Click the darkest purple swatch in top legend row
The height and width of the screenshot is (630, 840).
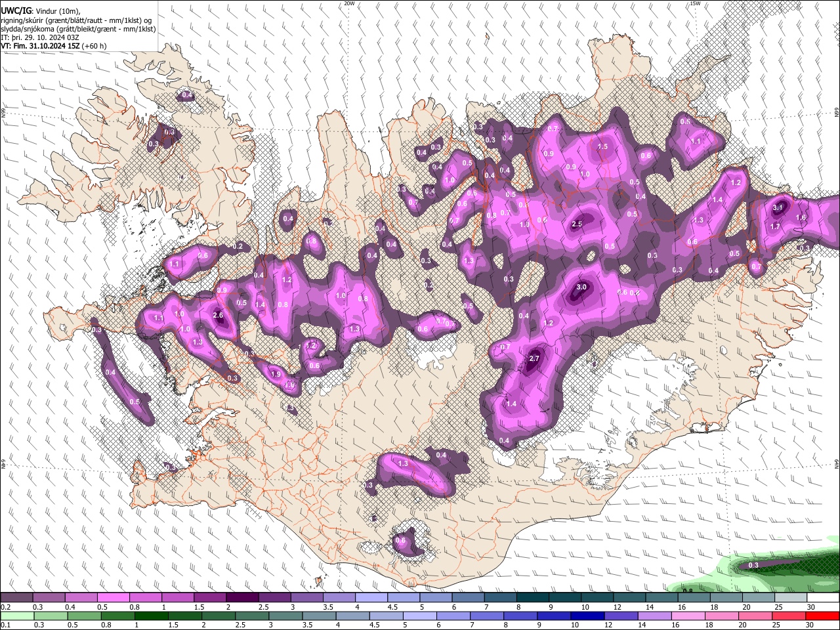tap(242, 598)
